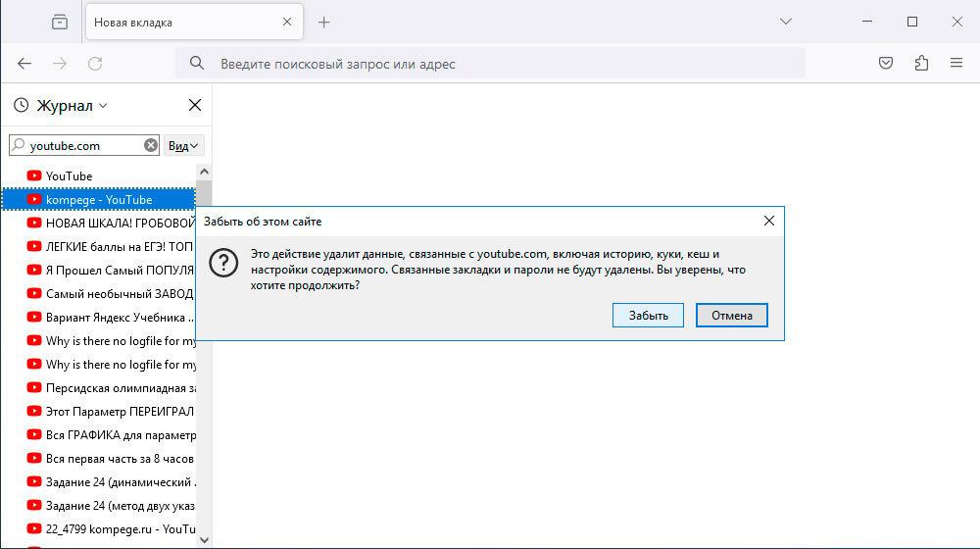Select the 'YouTube' history entry

click(98, 176)
